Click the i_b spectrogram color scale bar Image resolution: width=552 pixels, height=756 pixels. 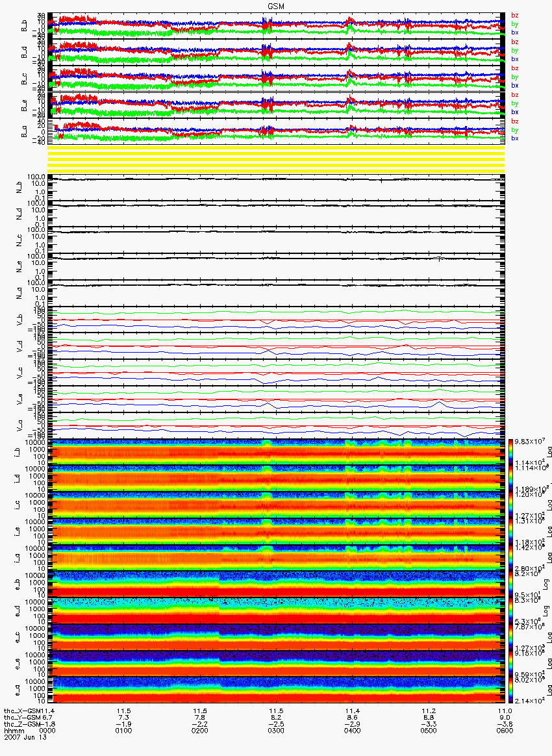click(x=510, y=452)
